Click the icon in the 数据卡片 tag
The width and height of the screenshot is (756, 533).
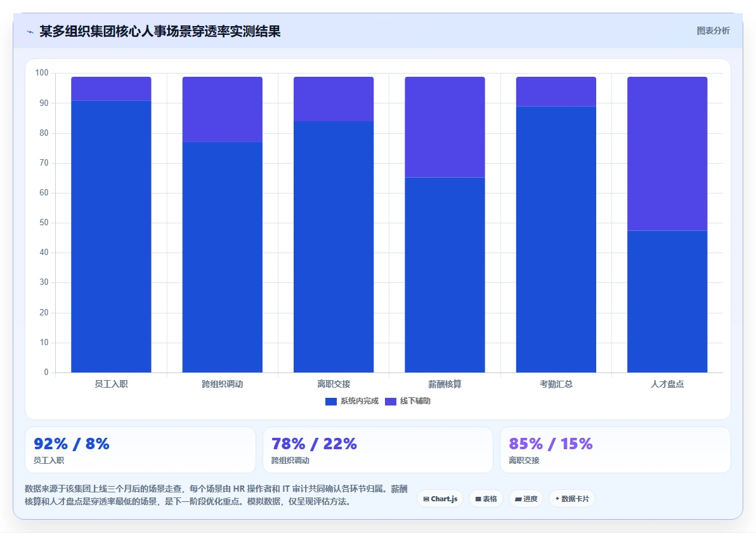(557, 499)
